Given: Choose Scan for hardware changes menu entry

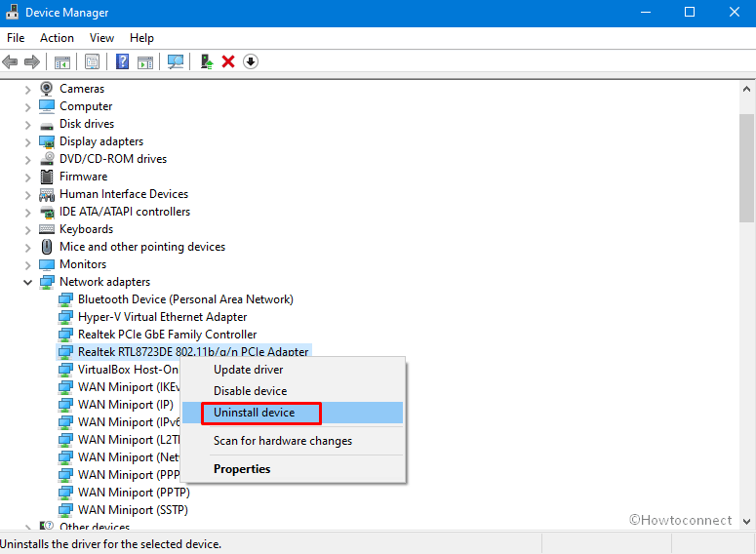Looking at the screenshot, I should 294,441.
